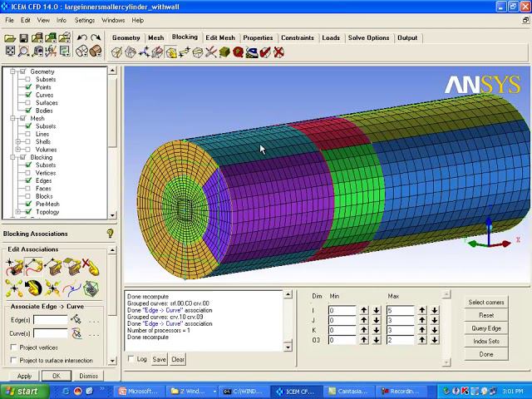This screenshot has height=399, width=532.
Task: Switch to the Output tab
Action: (x=407, y=37)
